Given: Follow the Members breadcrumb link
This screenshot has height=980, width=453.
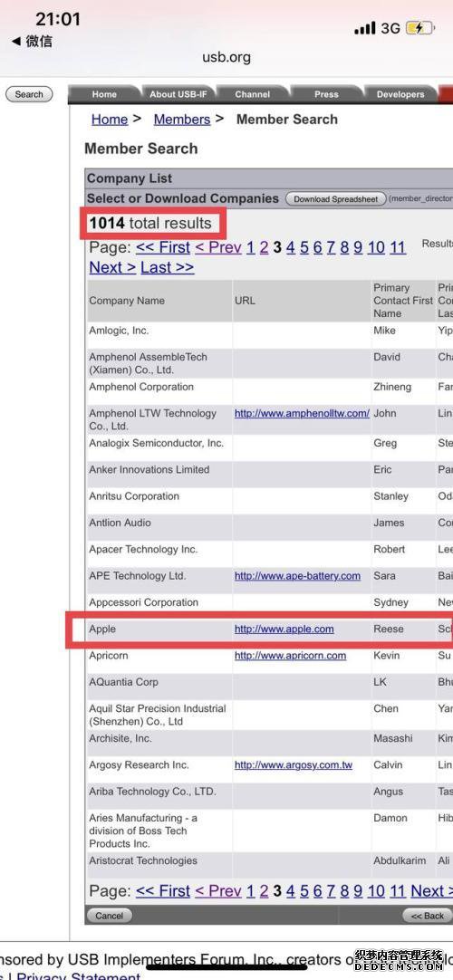Looking at the screenshot, I should pos(182,120).
